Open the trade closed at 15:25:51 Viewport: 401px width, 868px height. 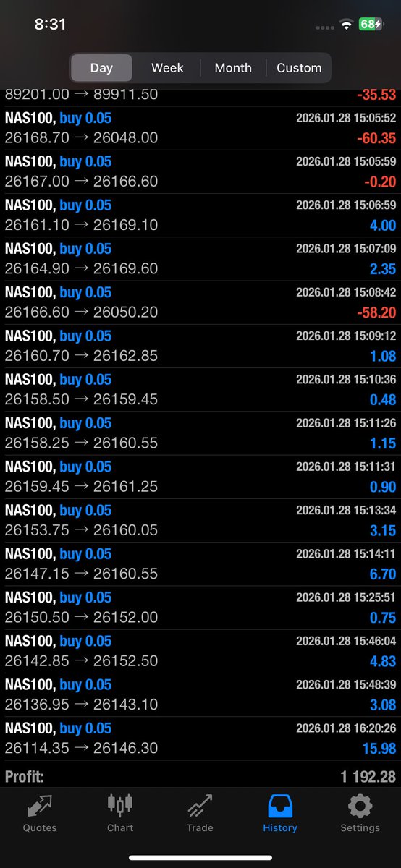(200, 608)
